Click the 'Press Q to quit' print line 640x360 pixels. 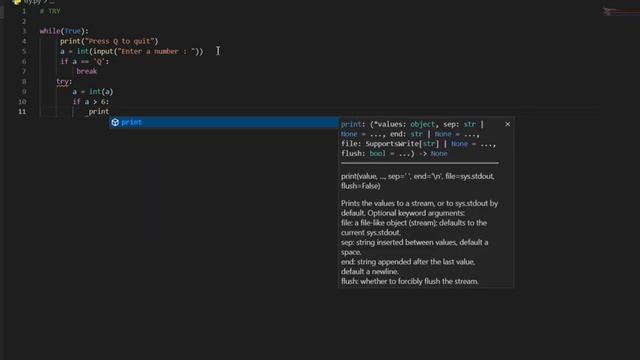click(109, 41)
